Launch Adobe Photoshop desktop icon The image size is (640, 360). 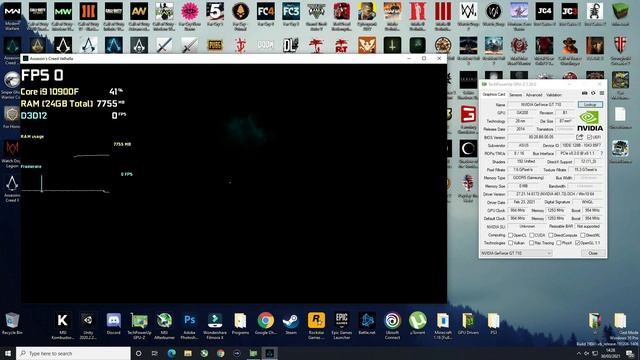point(189,321)
